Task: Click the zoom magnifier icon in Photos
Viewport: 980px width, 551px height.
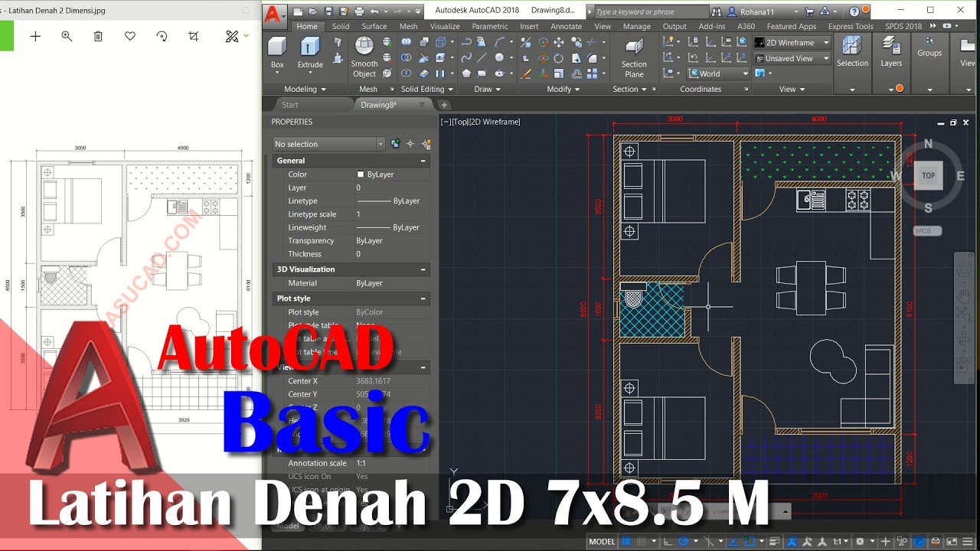Action: [x=67, y=36]
